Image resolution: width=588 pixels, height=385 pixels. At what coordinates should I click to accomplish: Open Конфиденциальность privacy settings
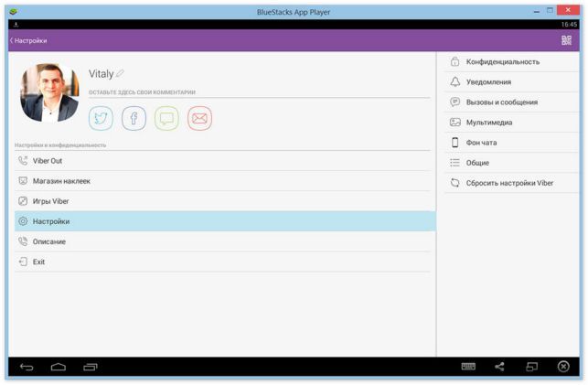(511, 62)
